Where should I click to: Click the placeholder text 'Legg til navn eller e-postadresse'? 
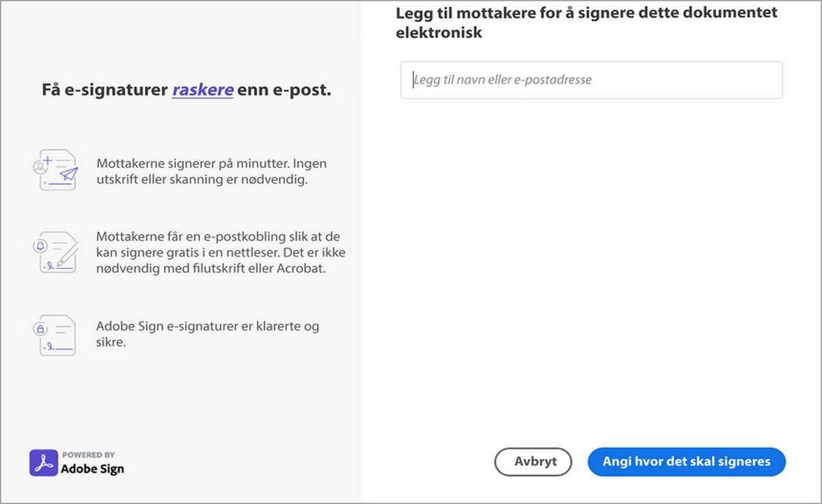pyautogui.click(x=503, y=80)
